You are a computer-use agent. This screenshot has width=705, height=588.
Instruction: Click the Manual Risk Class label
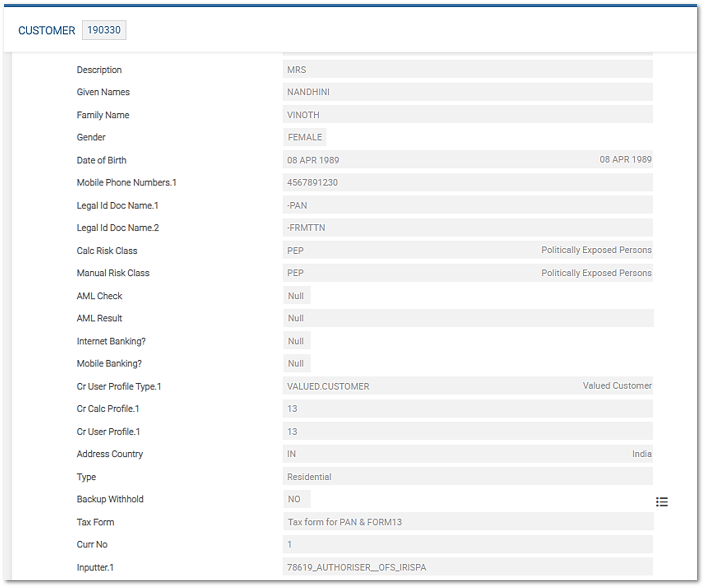pos(113,273)
